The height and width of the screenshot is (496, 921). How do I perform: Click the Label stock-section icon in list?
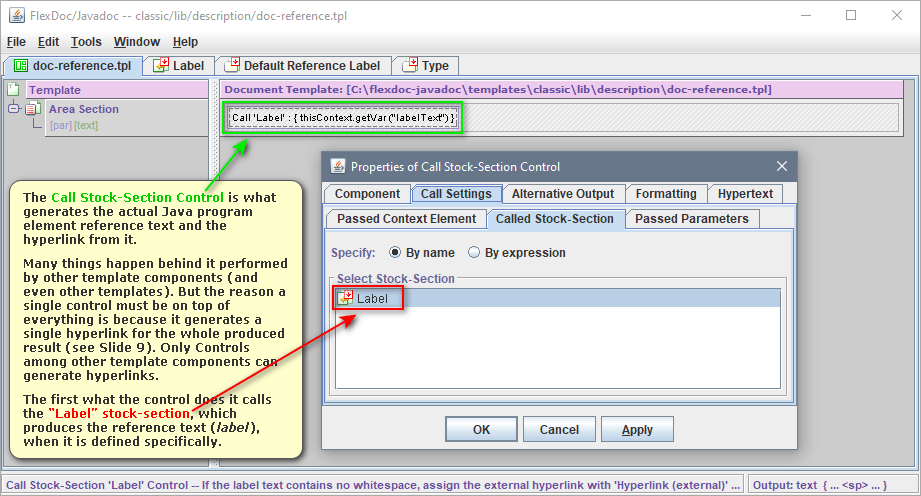[345, 298]
